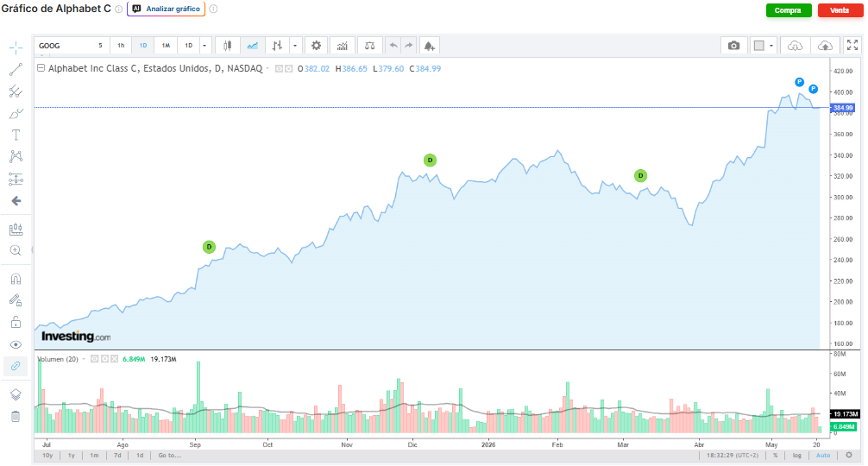Screen dimensions: 868x466
Task: Undo the last chart action
Action: click(x=393, y=46)
